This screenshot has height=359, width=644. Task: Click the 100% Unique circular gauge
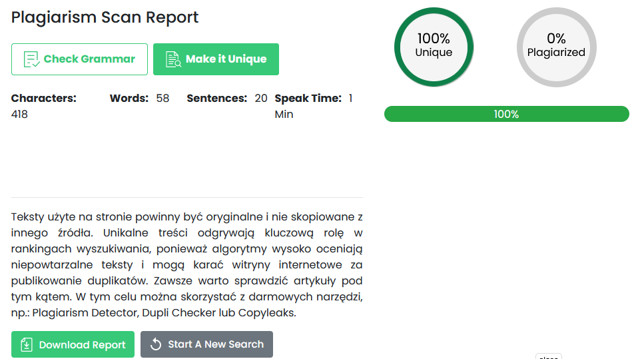tap(434, 47)
